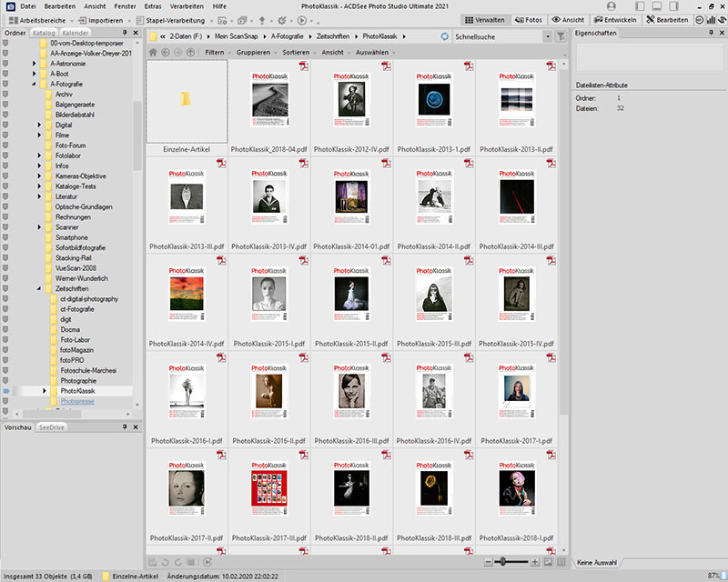Click the refresh icon beside the path bar
Viewport: 728px width, 582px height.
pos(444,36)
